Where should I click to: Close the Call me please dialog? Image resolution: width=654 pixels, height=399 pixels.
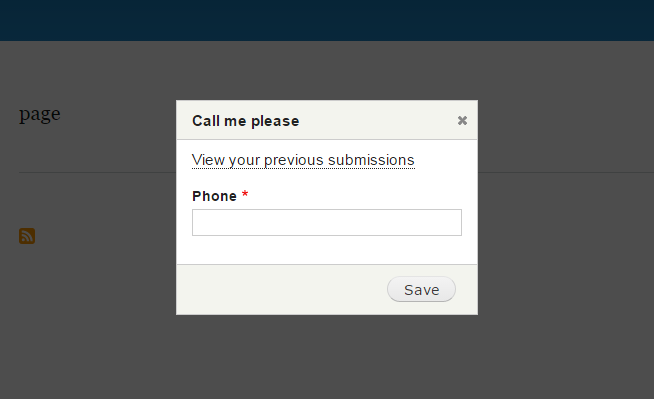point(462,120)
